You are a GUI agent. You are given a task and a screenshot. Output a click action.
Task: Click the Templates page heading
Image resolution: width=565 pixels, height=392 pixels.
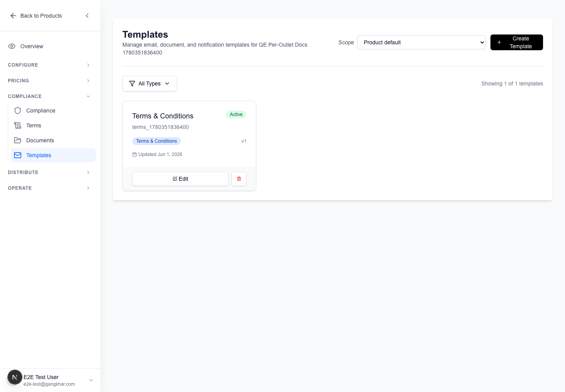pos(145,34)
